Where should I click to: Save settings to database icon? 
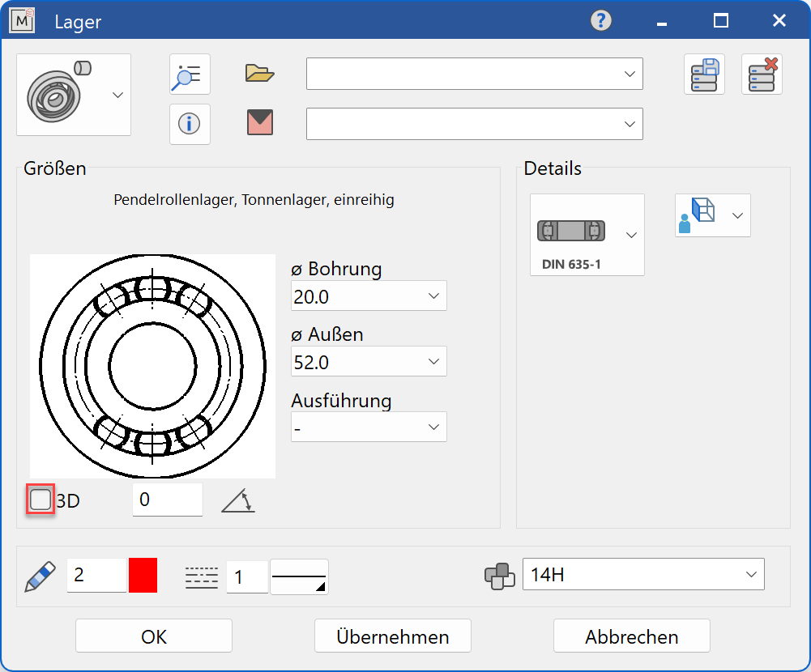click(704, 74)
